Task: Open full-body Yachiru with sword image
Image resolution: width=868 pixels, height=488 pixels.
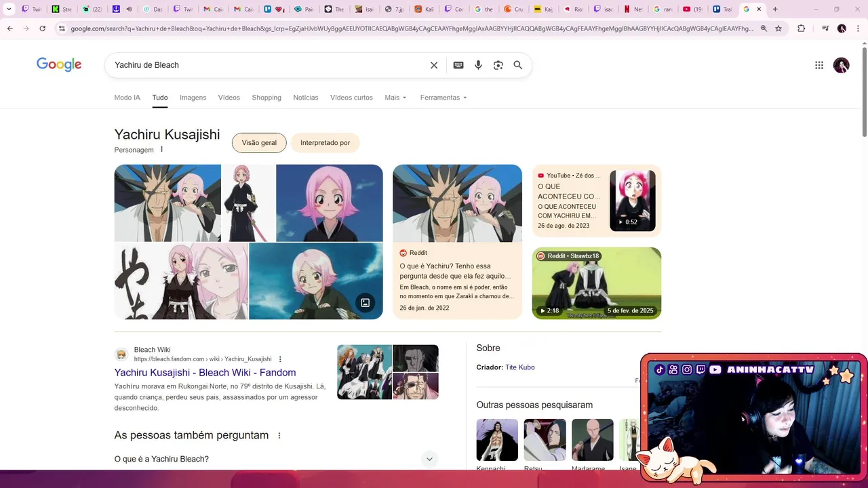Action: pyautogui.click(x=248, y=203)
